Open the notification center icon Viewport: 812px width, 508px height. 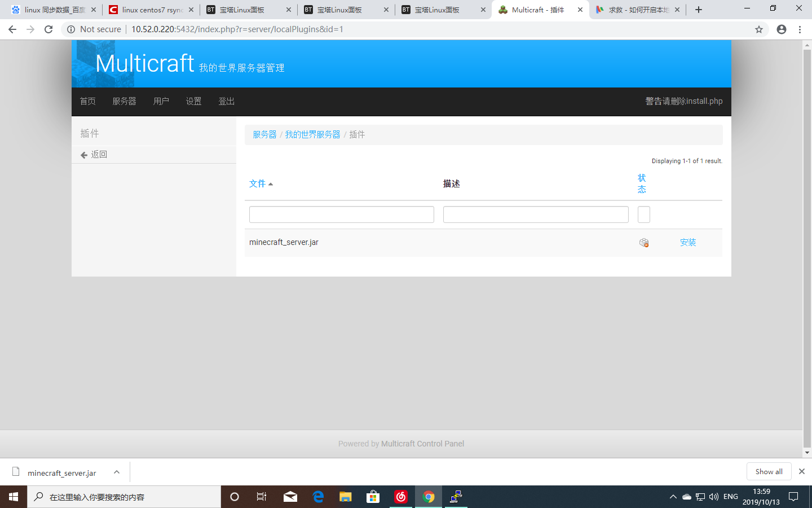pyautogui.click(x=793, y=497)
